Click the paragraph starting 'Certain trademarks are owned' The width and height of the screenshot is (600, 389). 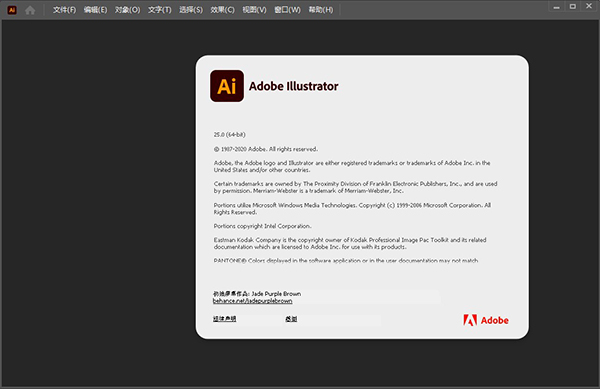355,187
